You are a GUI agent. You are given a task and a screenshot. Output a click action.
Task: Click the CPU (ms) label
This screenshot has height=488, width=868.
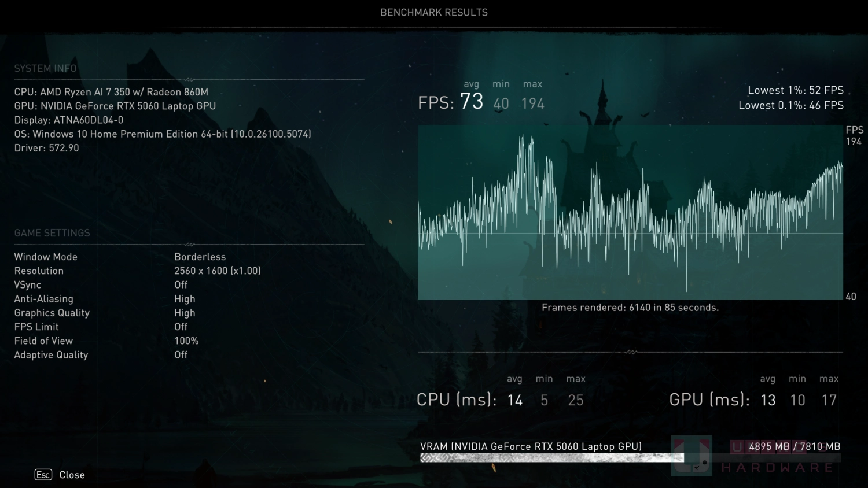coord(457,400)
